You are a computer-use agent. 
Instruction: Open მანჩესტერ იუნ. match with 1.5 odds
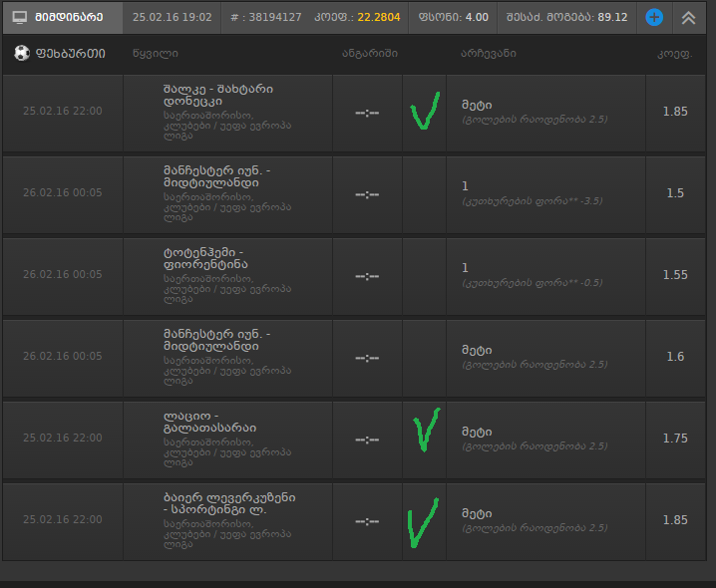(x=217, y=176)
